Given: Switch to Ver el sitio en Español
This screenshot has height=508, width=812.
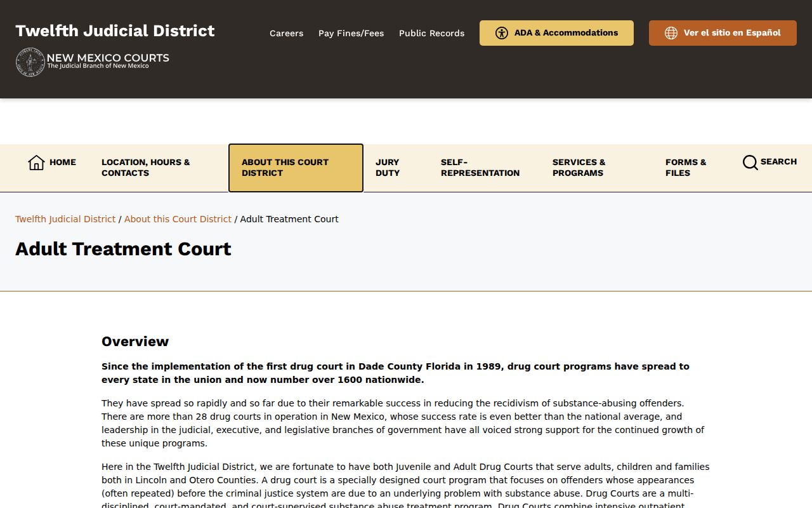Looking at the screenshot, I should click(x=723, y=33).
